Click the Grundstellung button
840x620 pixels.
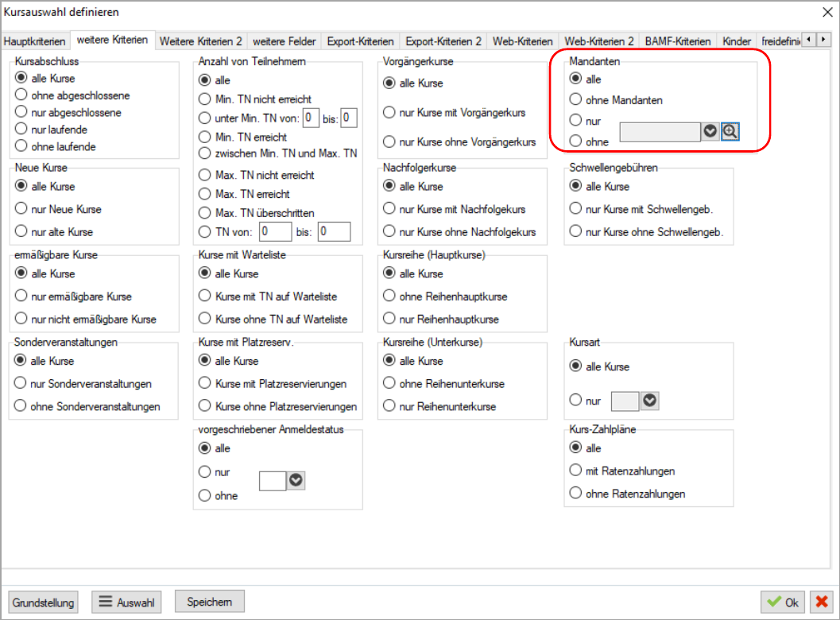click(44, 603)
